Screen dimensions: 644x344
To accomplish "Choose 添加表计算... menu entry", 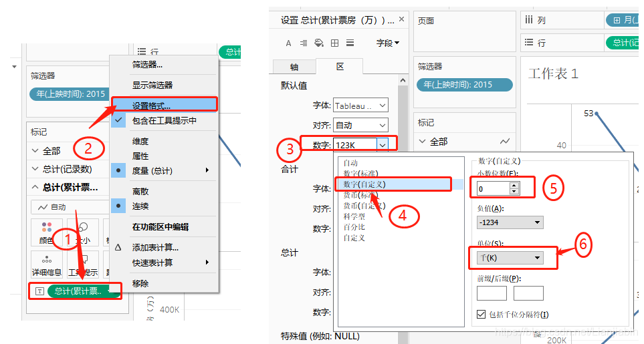I will click(x=164, y=248).
